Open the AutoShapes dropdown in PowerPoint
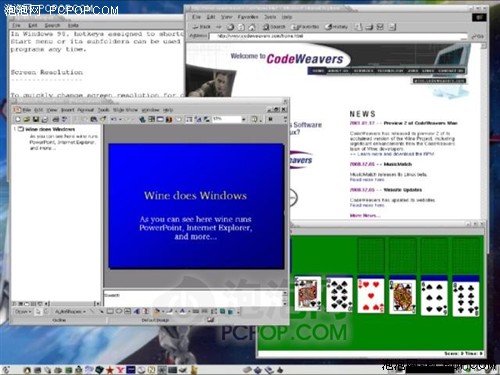Viewport: 500px width, 375px height. 70,311
